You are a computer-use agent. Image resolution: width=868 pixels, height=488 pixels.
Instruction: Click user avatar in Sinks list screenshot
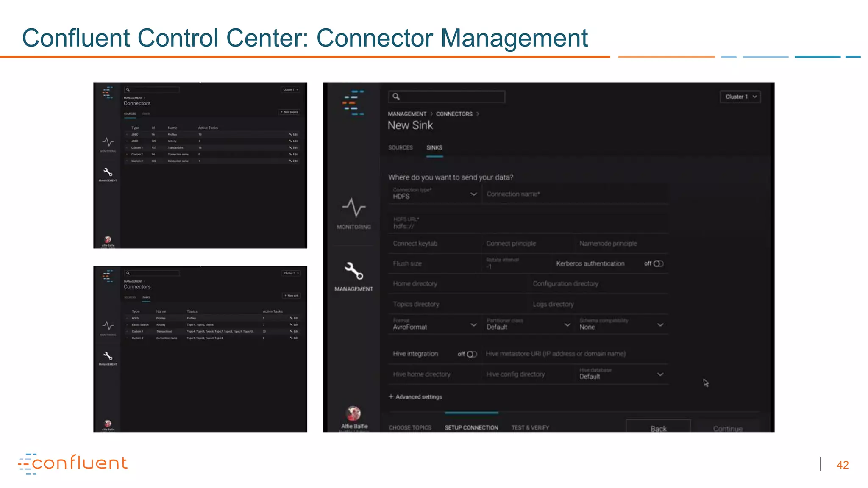108,423
